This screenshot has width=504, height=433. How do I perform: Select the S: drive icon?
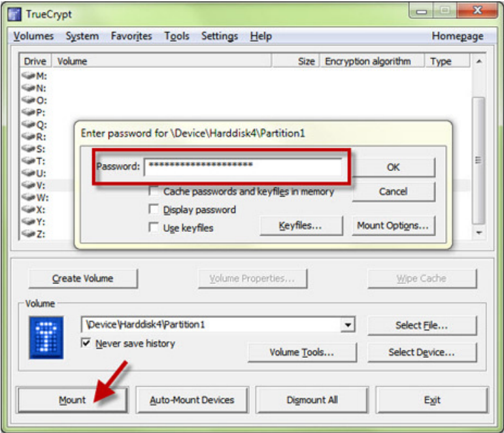tap(28, 149)
